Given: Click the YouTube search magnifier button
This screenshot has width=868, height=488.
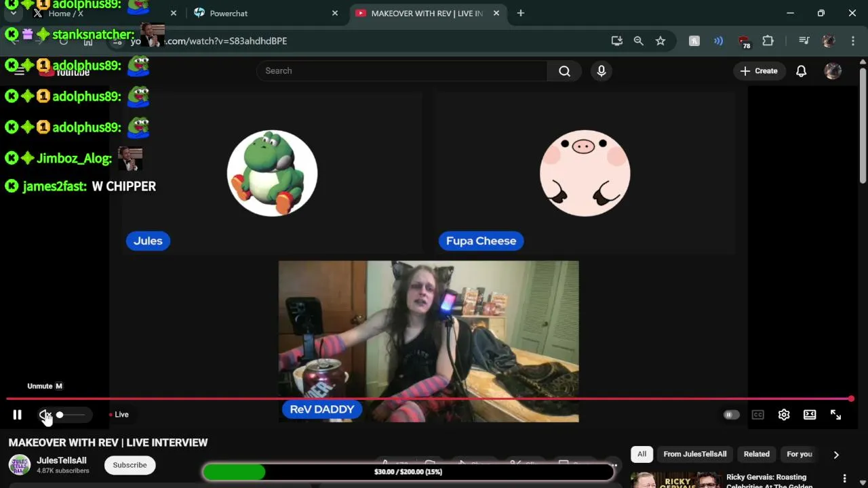Looking at the screenshot, I should pos(564,71).
